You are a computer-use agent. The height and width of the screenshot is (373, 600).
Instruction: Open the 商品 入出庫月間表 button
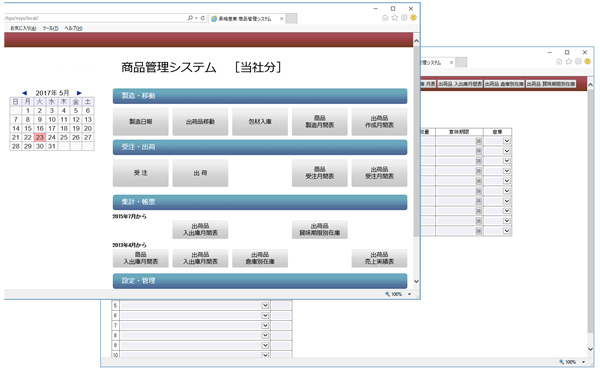(x=140, y=258)
